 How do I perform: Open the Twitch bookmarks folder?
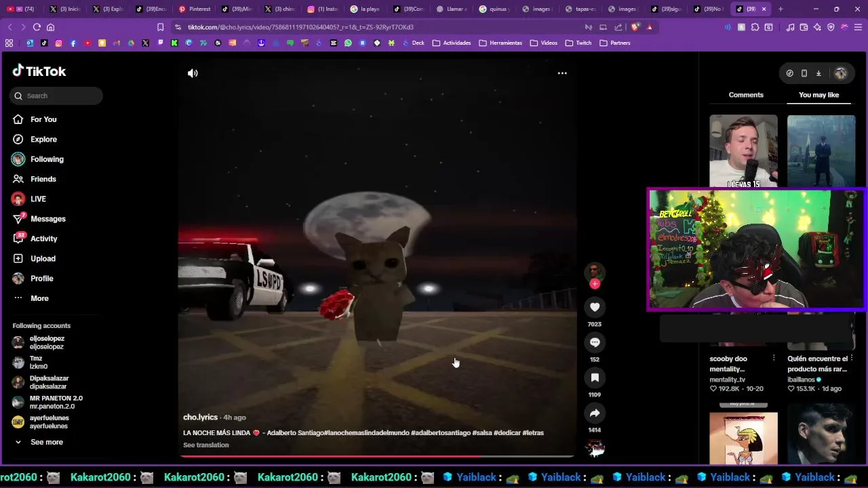(578, 43)
